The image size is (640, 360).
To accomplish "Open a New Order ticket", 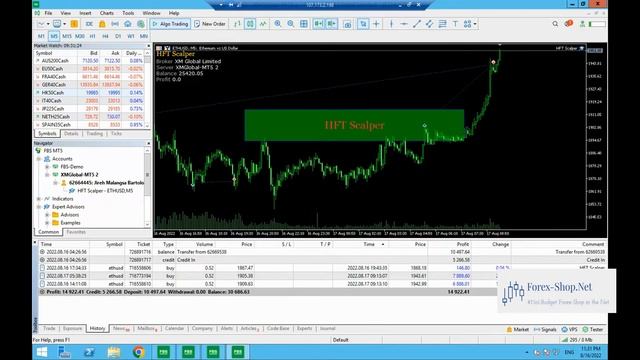I will (x=210, y=24).
